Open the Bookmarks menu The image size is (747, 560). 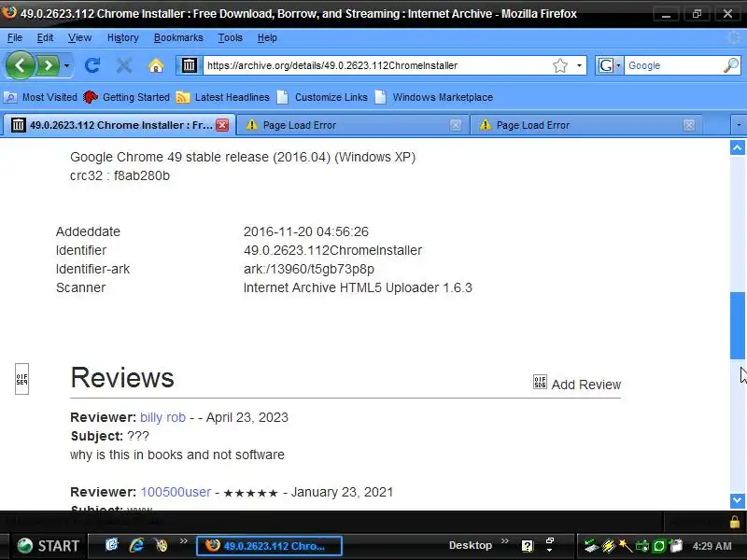click(178, 37)
